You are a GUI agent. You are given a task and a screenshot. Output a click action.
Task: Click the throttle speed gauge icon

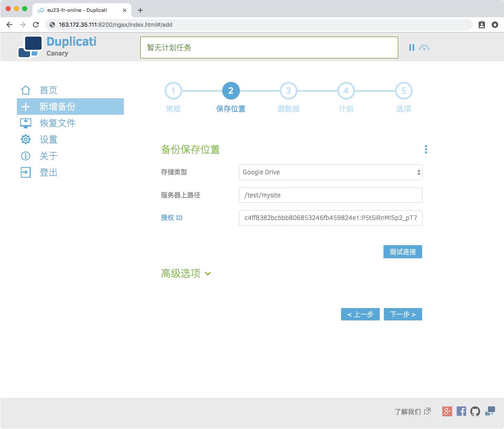424,48
